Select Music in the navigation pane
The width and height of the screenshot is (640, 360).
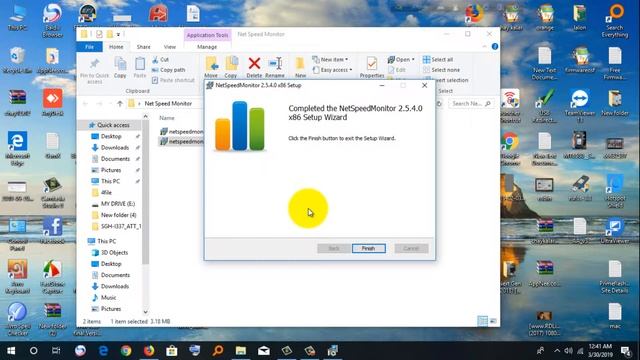point(108,298)
